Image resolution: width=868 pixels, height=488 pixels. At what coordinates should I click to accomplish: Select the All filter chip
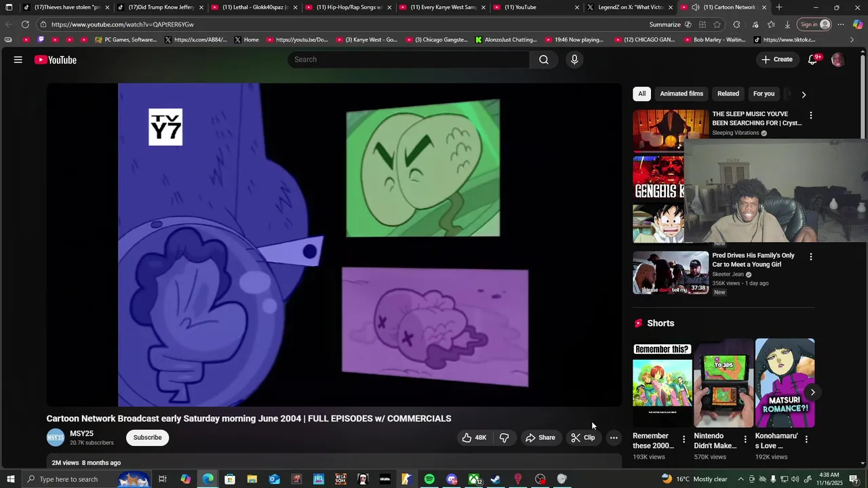point(642,94)
